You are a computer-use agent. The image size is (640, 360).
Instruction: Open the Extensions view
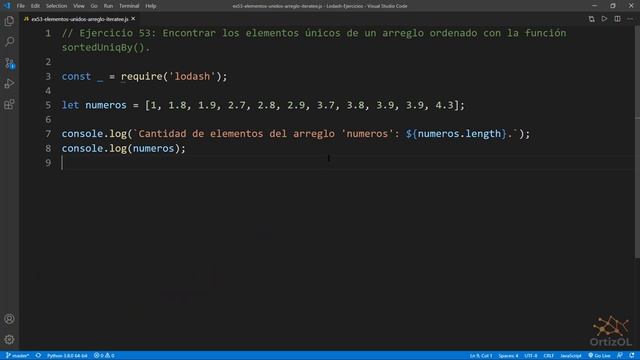(x=9, y=104)
